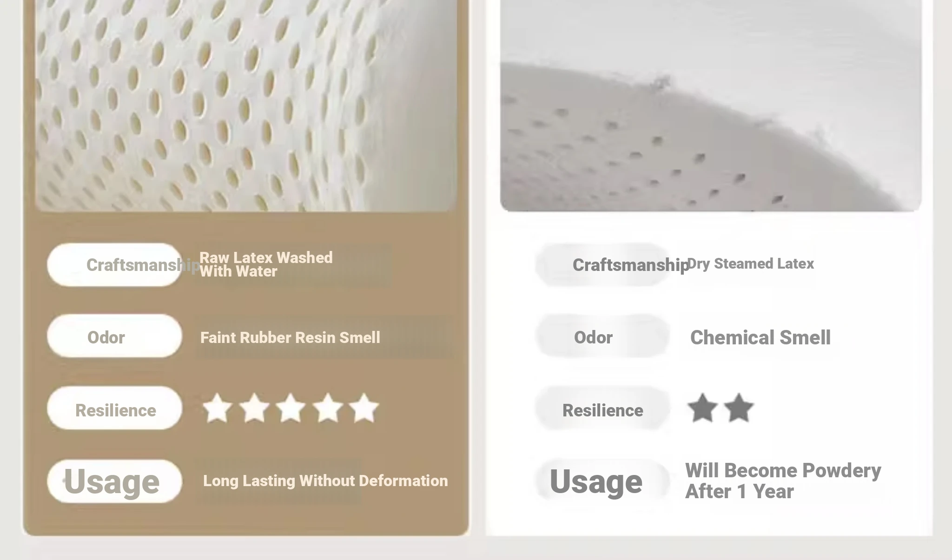This screenshot has width=952, height=560.
Task: Select the gray dry steamed latex image
Action: pos(711,105)
